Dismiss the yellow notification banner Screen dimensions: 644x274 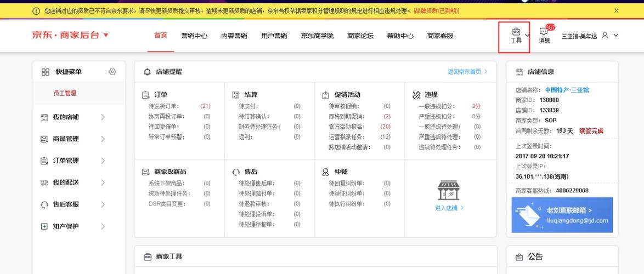pyautogui.click(x=616, y=10)
